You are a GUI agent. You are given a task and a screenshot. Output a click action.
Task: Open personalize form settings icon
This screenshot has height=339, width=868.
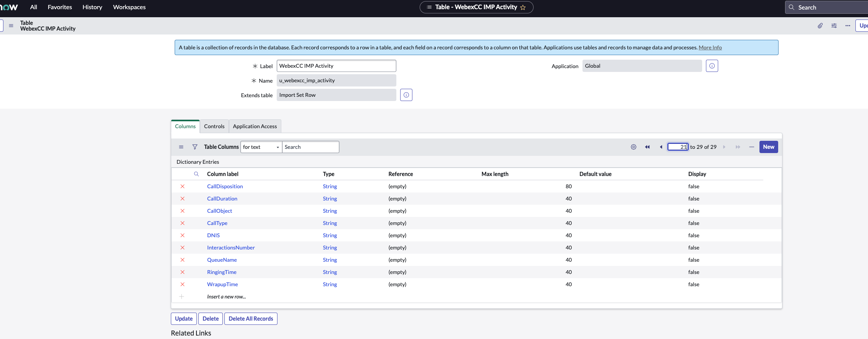834,26
